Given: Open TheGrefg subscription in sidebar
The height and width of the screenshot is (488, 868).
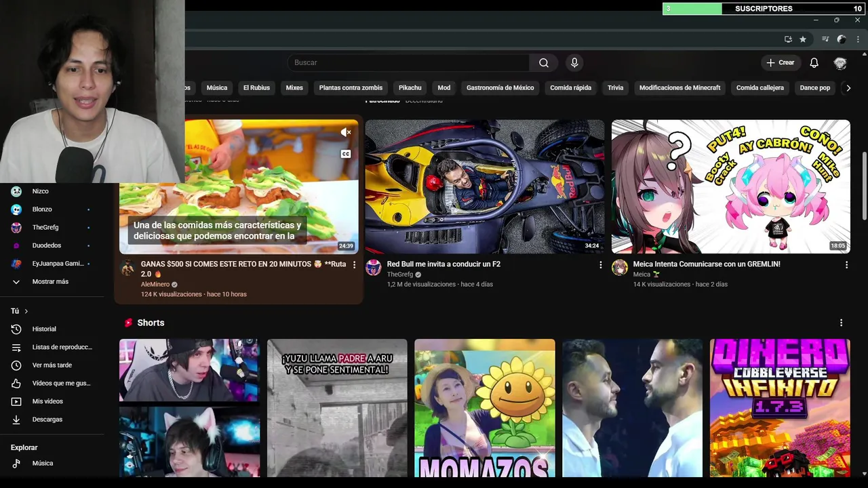Looking at the screenshot, I should pos(52,227).
